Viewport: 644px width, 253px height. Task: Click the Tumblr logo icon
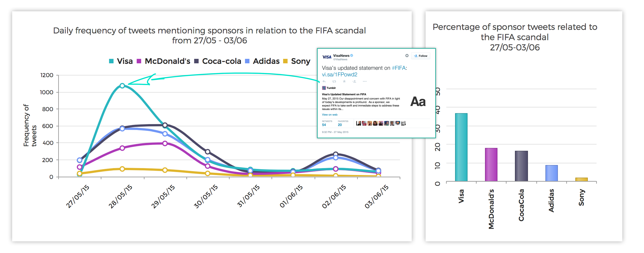click(324, 88)
